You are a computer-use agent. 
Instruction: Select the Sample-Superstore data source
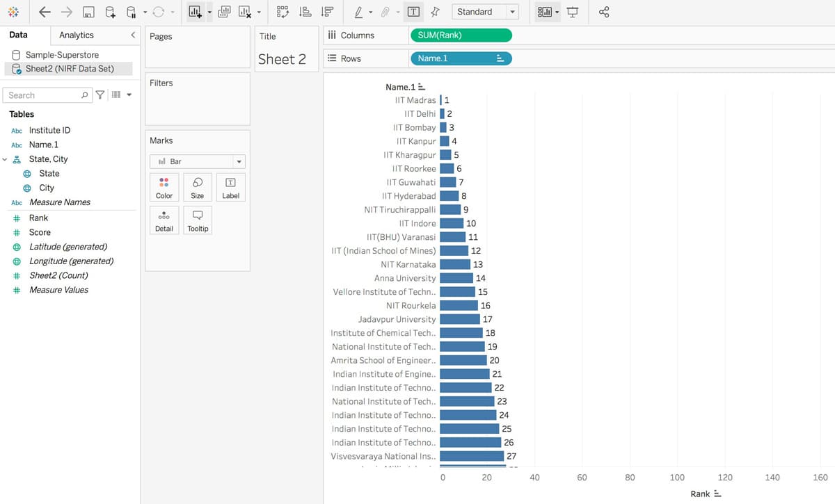click(x=62, y=54)
